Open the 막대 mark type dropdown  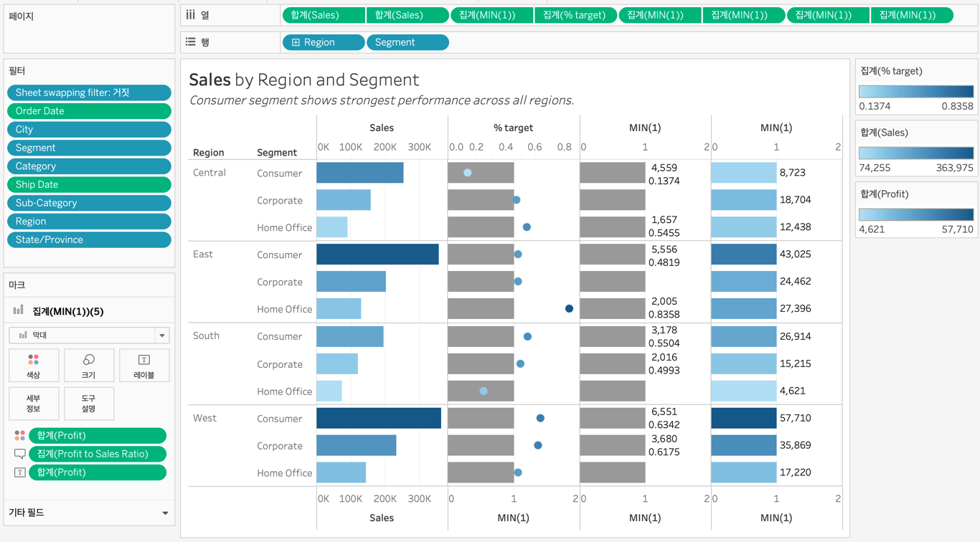(162, 336)
